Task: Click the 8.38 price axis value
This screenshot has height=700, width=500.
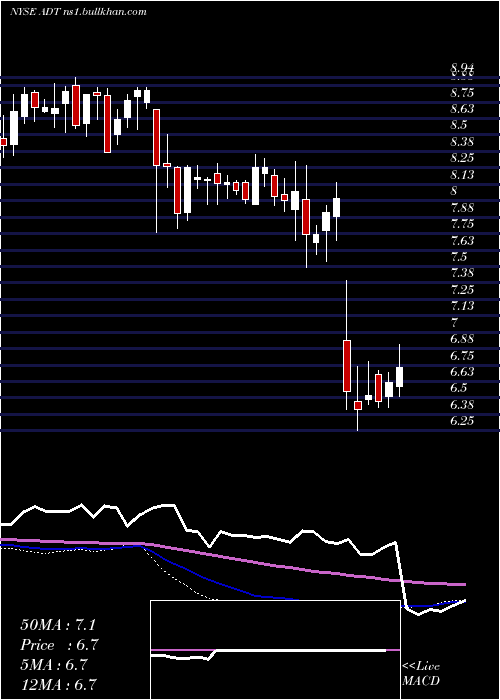Action: 462,142
